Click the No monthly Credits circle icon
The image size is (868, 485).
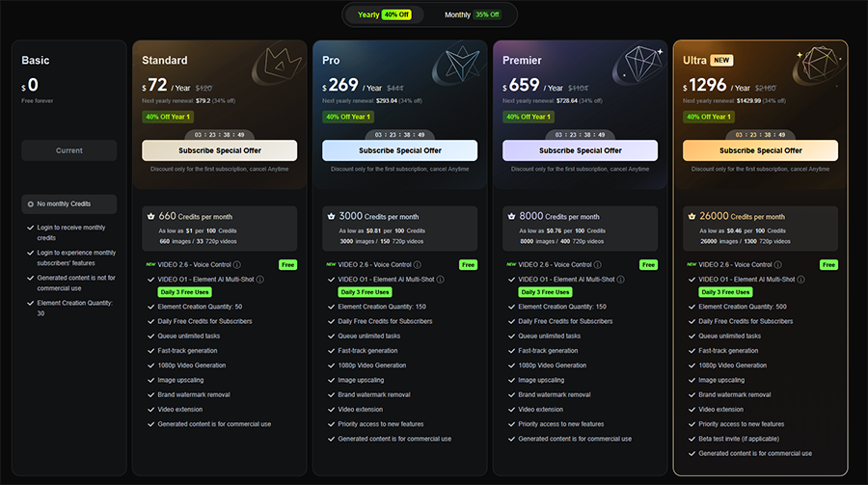pos(31,204)
